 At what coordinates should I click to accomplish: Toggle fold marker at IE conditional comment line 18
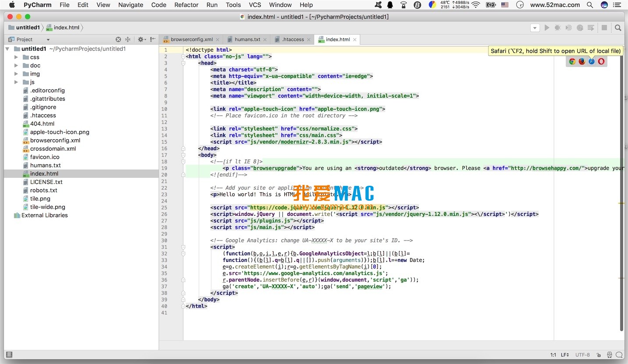(x=183, y=162)
